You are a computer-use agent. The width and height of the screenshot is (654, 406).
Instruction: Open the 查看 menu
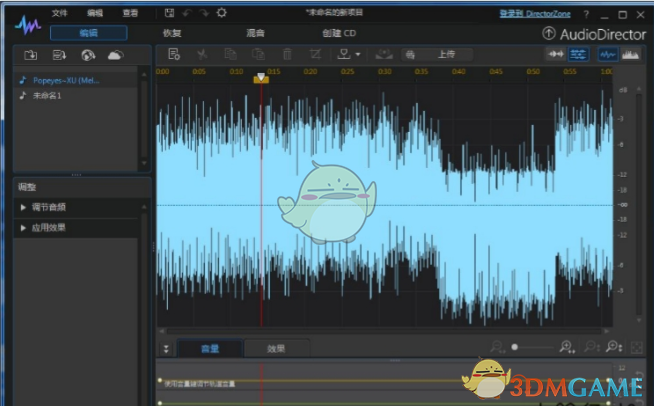(x=130, y=13)
